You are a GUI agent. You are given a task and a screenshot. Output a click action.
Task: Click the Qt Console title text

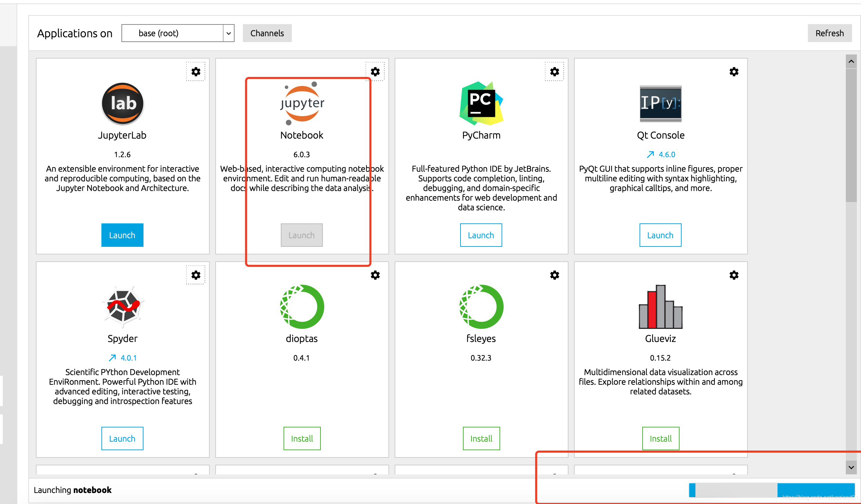661,135
